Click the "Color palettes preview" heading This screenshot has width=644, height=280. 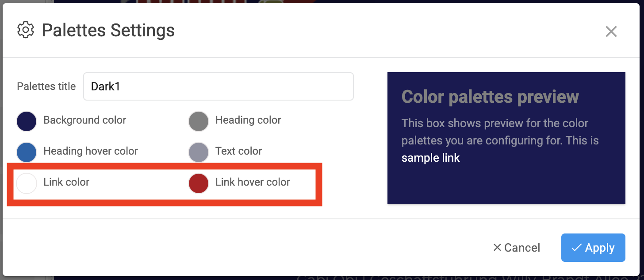point(490,97)
